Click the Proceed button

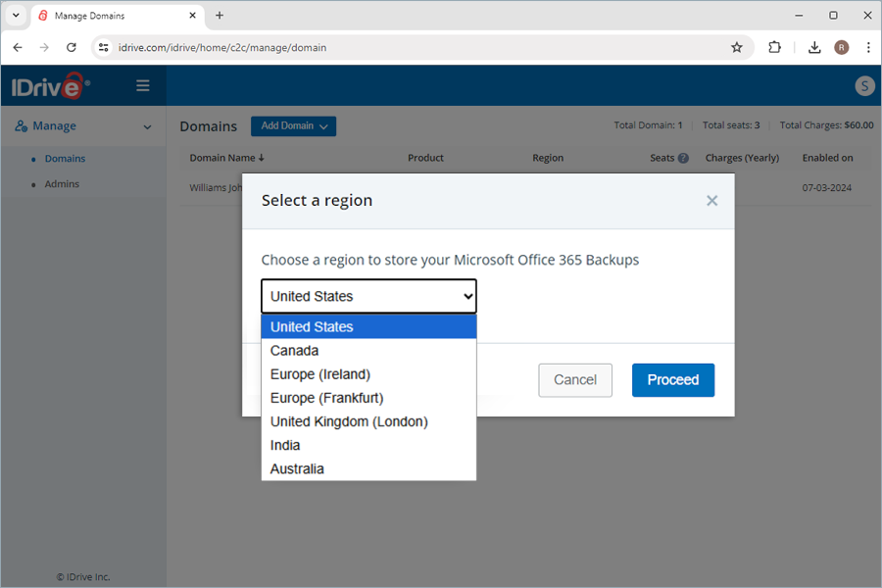672,380
